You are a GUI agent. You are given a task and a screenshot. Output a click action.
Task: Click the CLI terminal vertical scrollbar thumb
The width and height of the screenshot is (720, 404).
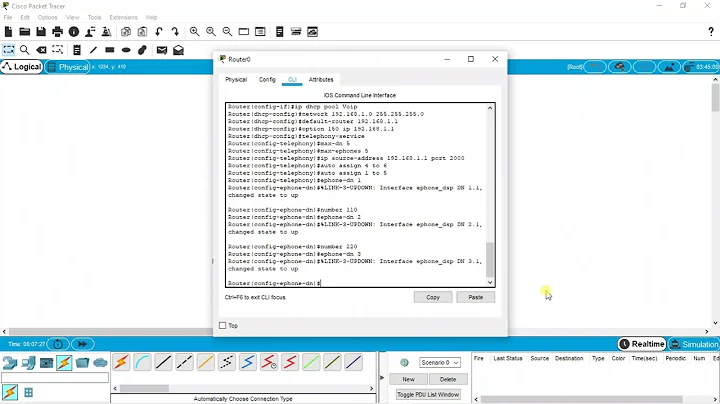point(490,260)
